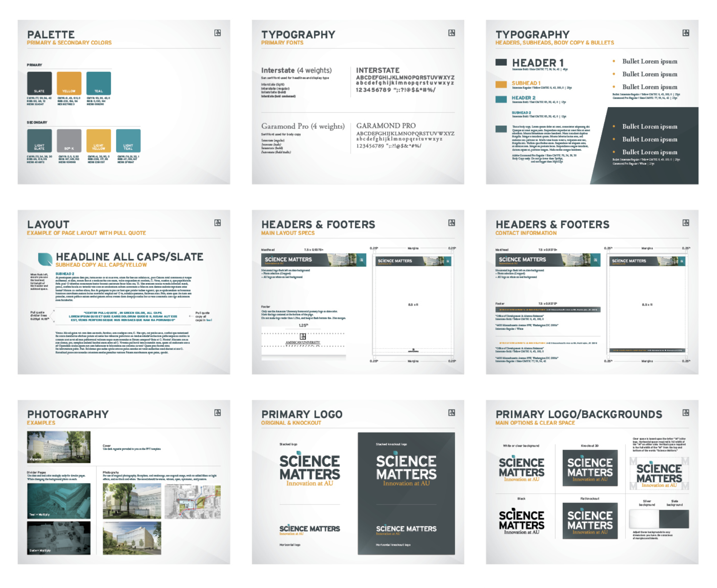Click the American University footer logo
The height and width of the screenshot is (588, 717).
coord(303,339)
